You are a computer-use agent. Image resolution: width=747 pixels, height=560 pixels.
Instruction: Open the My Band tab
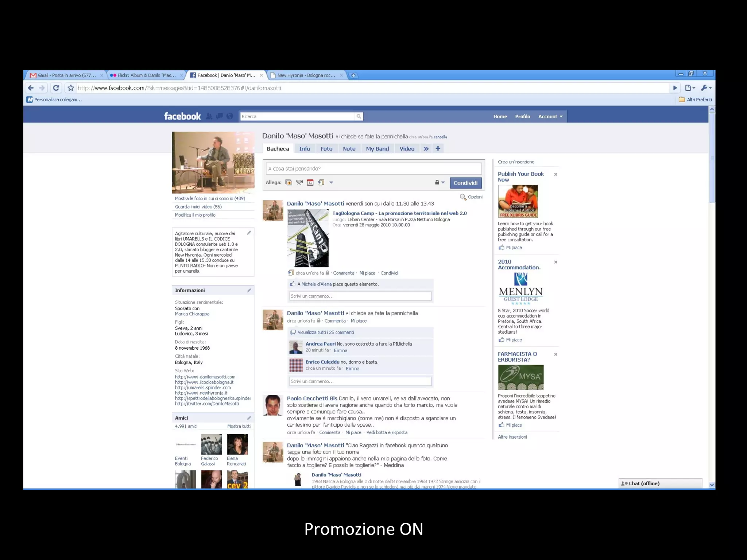[377, 149]
